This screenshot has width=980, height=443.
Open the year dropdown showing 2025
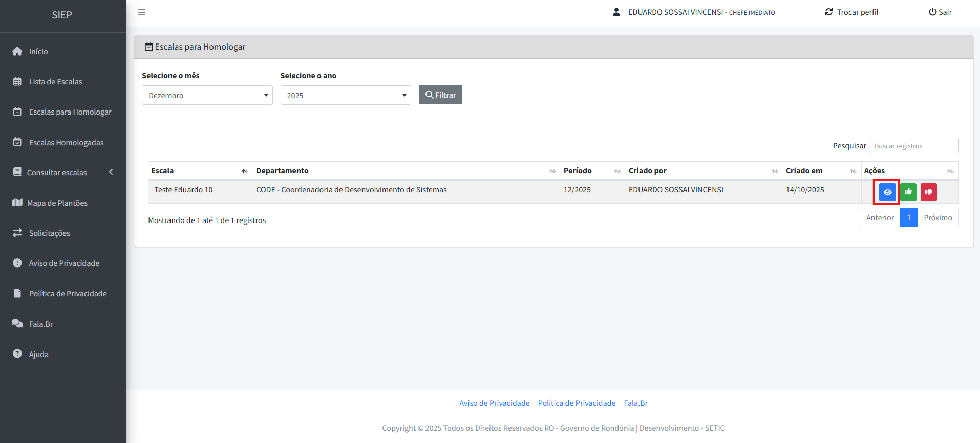[345, 96]
